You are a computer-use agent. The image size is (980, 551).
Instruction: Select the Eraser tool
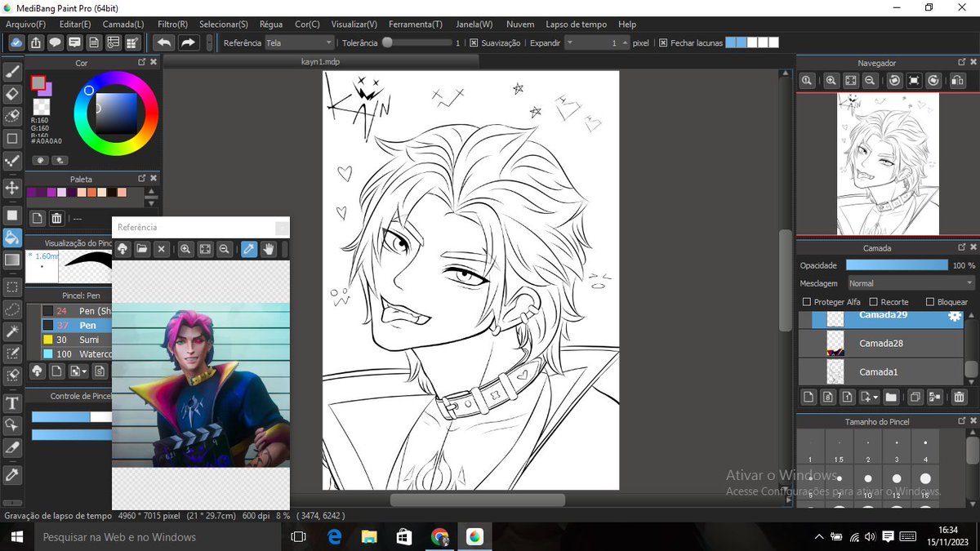(12, 93)
